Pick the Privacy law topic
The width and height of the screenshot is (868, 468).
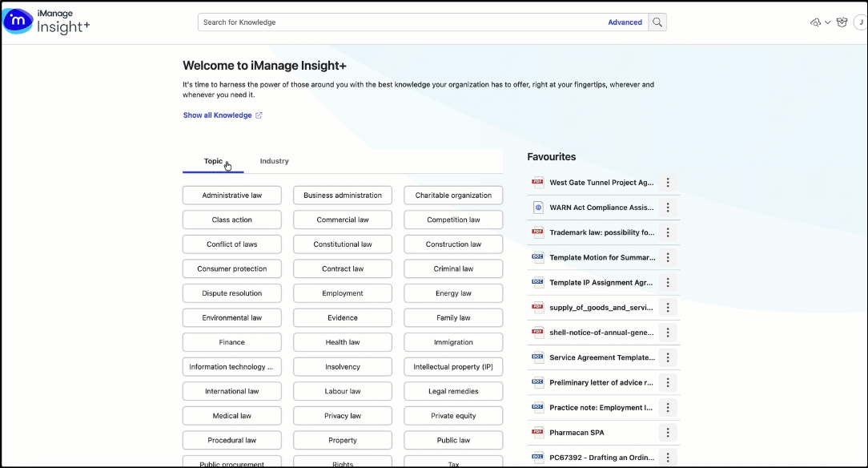click(x=343, y=415)
